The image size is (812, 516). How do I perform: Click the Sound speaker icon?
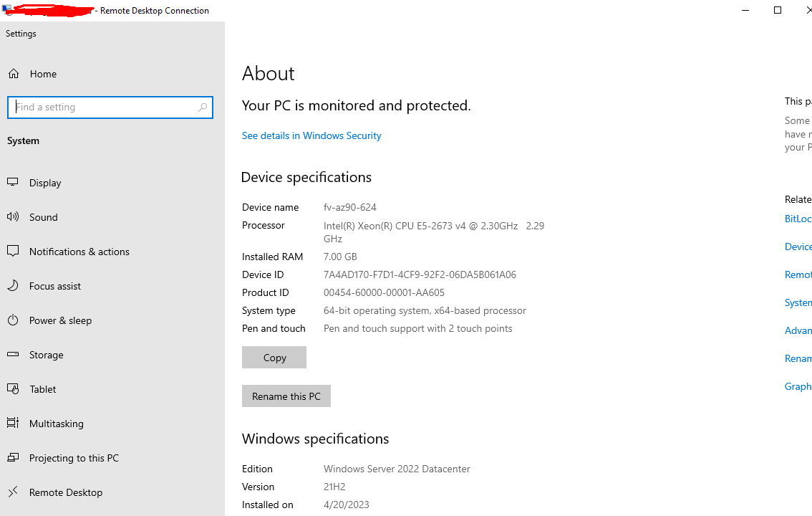point(13,217)
